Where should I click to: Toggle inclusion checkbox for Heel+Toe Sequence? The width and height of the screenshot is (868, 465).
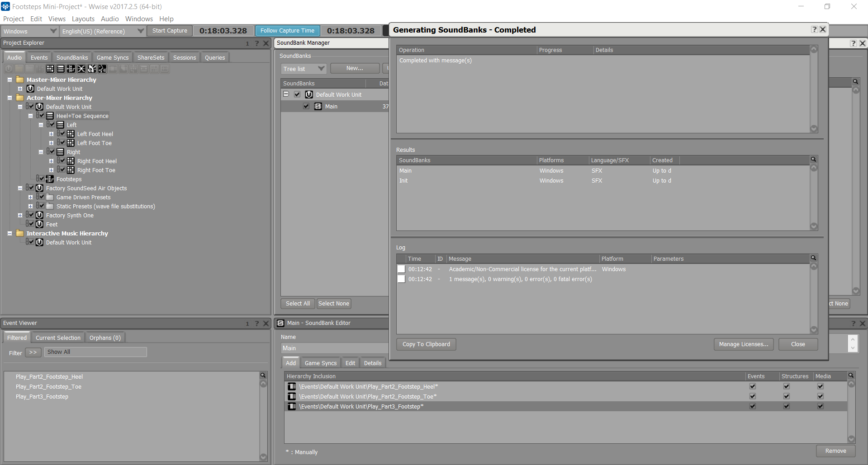pos(42,116)
